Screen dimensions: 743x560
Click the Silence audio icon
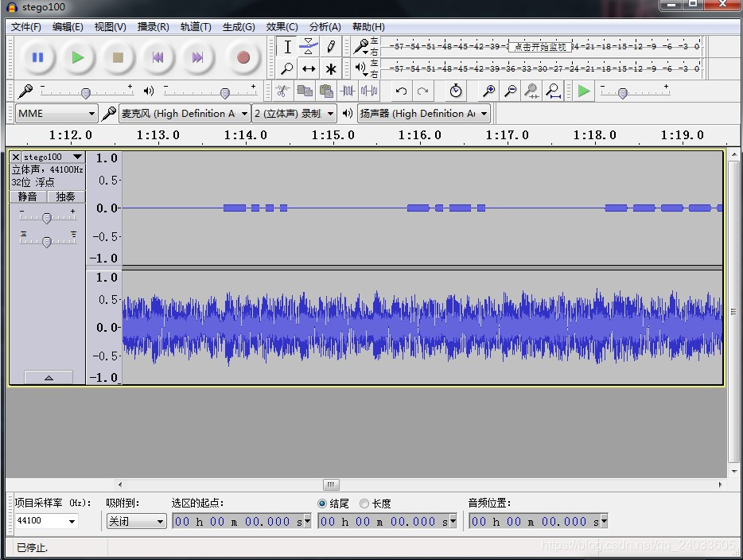click(x=368, y=91)
